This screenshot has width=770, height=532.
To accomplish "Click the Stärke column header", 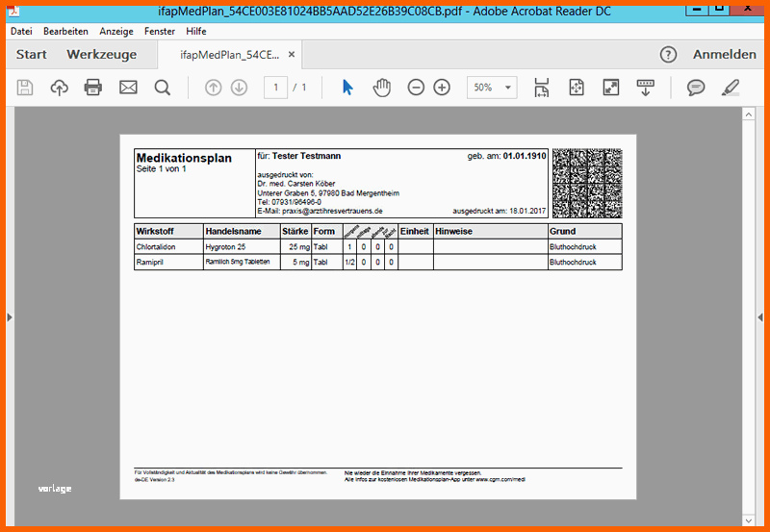I will tap(295, 231).
